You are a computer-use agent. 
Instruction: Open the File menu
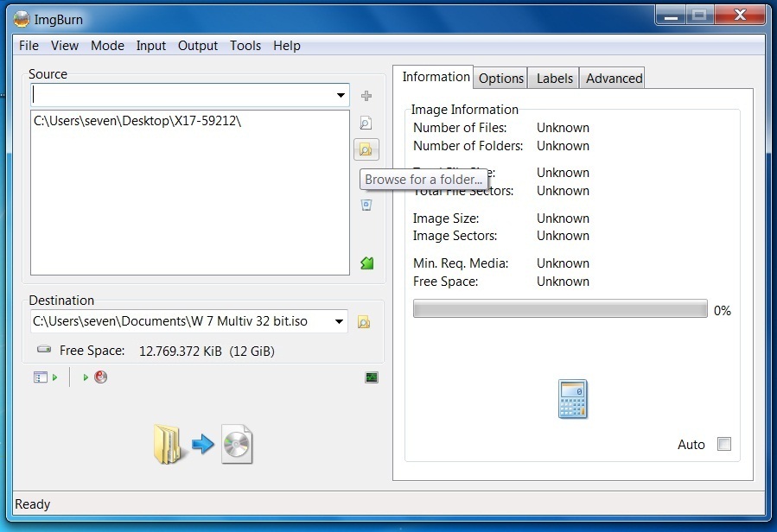[x=29, y=46]
